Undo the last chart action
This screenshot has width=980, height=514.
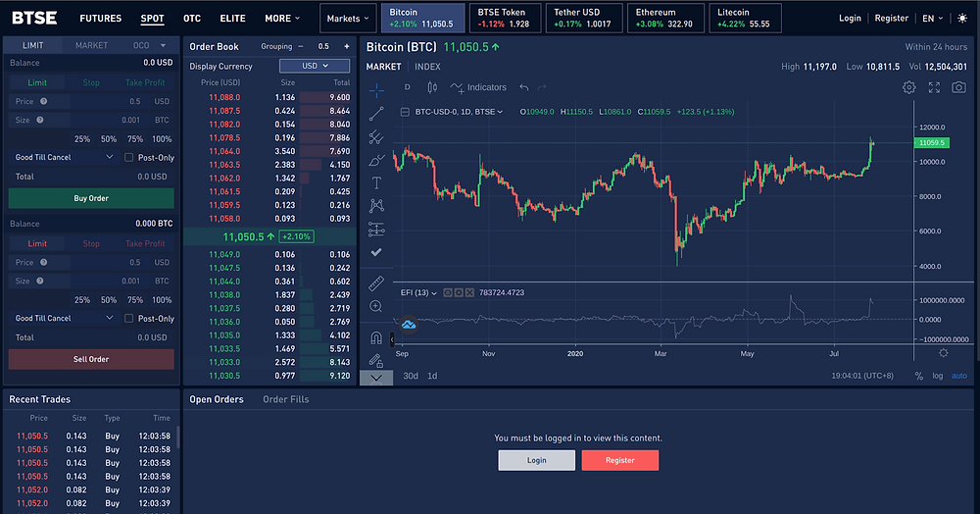click(x=524, y=87)
